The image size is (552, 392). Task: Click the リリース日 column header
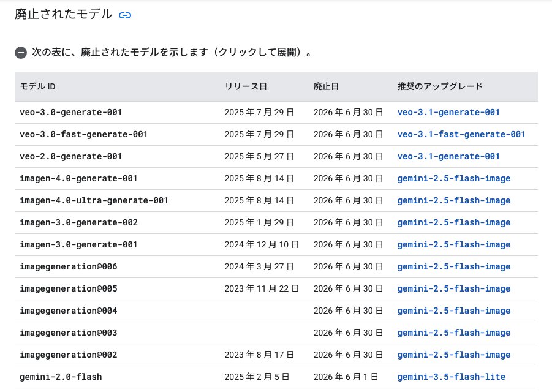pyautogui.click(x=246, y=86)
